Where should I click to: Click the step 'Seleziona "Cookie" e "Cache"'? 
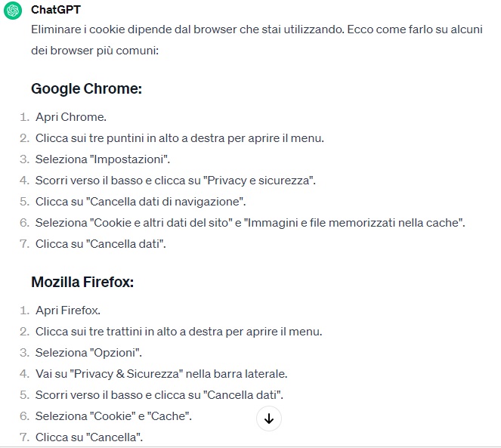[113, 416]
